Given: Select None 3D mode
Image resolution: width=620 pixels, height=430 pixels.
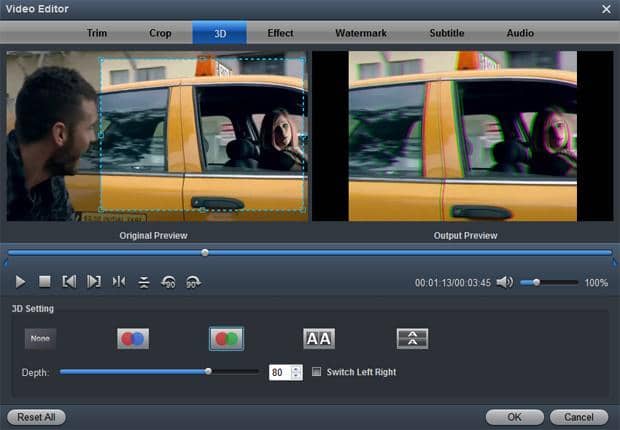Looking at the screenshot, I should [40, 339].
